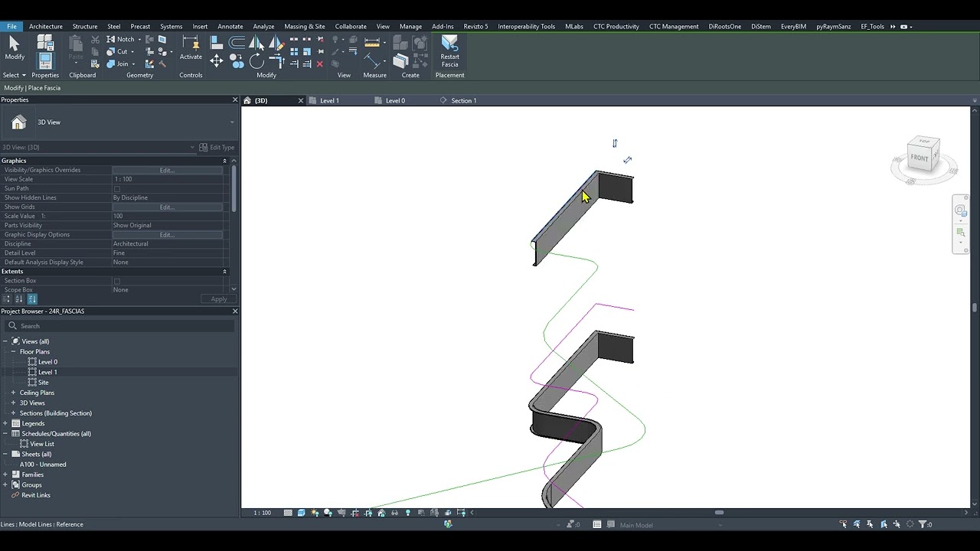The width and height of the screenshot is (980, 551).
Task: Toggle Drag Elements on Selection icon
Action: coord(897,524)
